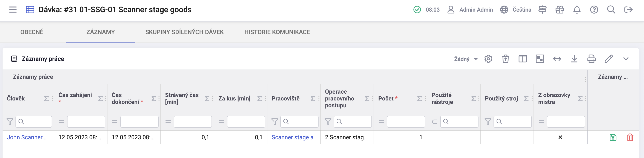Click Z obrazovky mistra filter field
Screen dimensions: 644x158
(566, 122)
